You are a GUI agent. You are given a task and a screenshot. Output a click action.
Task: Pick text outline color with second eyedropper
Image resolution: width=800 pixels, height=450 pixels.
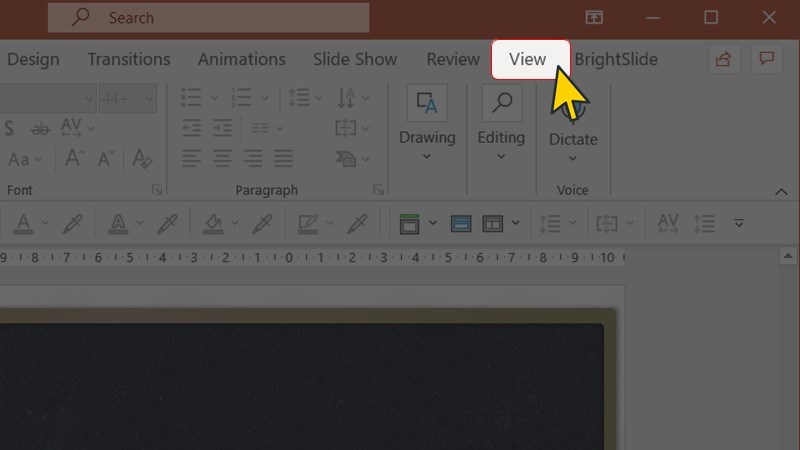click(167, 223)
